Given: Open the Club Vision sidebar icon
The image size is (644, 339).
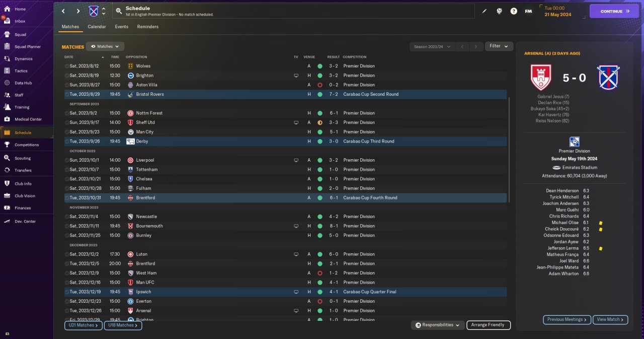Looking at the screenshot, I should 7,196.
